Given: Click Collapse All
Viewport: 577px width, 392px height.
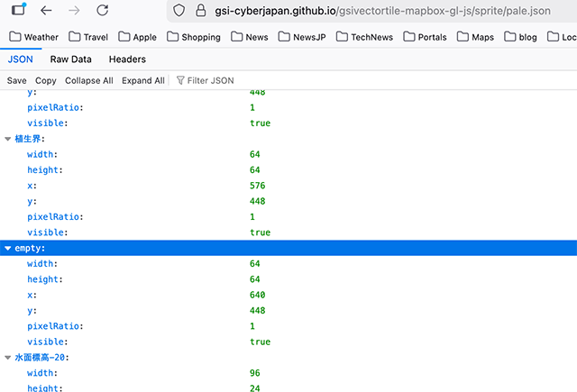Looking at the screenshot, I should pyautogui.click(x=89, y=80).
